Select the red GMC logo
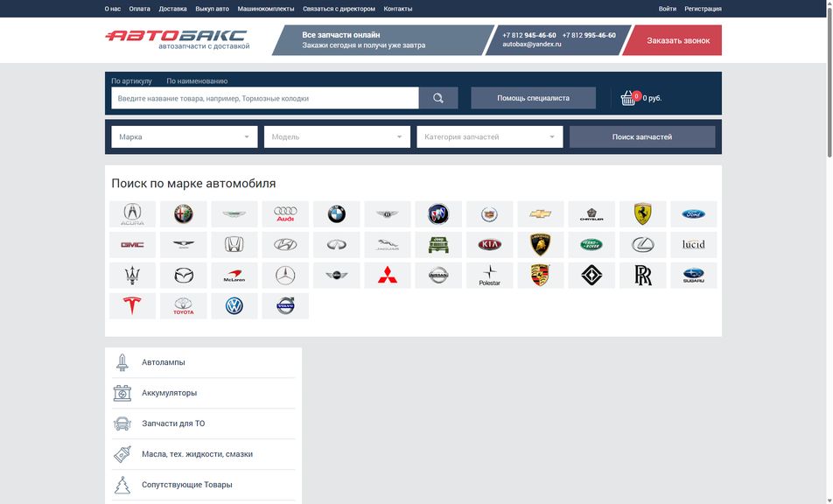Image resolution: width=833 pixels, height=504 pixels. [132, 245]
